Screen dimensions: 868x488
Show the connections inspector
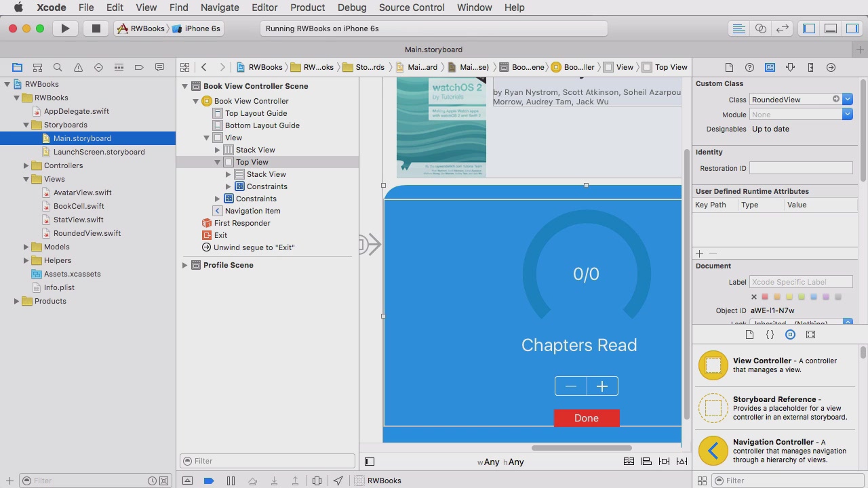point(831,67)
